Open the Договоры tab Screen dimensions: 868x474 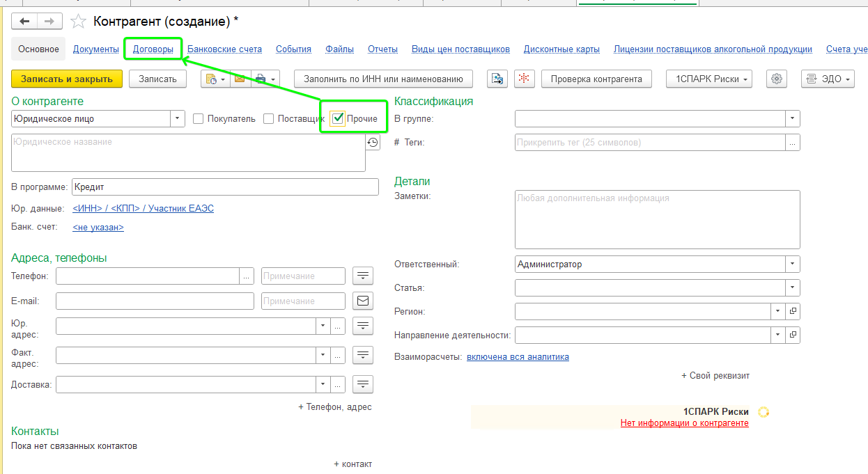click(x=153, y=49)
